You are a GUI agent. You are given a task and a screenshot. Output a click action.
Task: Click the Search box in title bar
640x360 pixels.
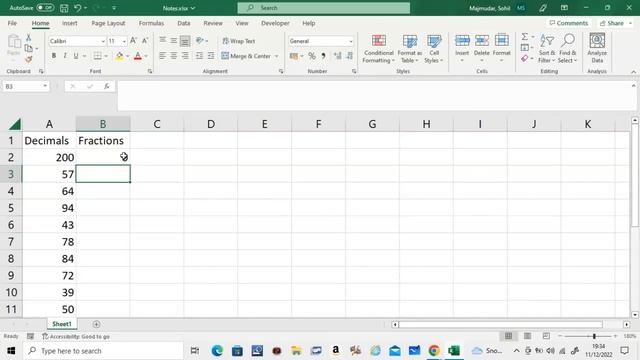tap(324, 8)
